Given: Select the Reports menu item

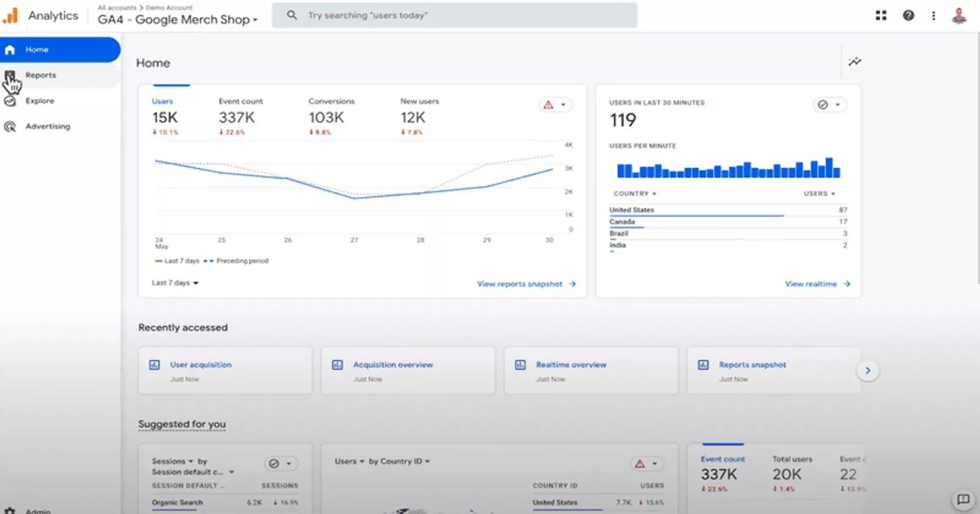Looking at the screenshot, I should coord(40,75).
